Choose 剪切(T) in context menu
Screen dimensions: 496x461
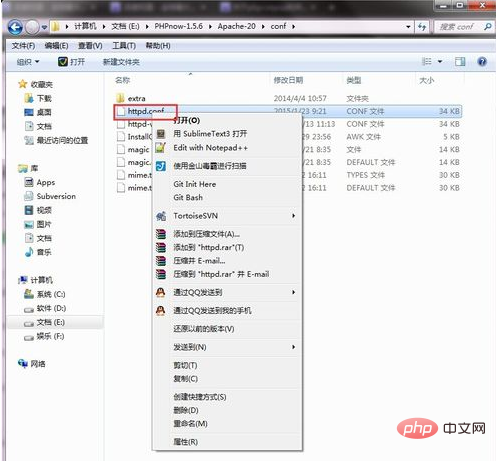pos(185,365)
